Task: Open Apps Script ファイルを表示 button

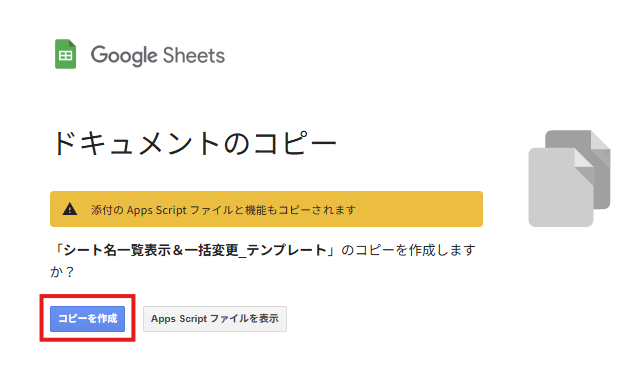Action: 215,319
